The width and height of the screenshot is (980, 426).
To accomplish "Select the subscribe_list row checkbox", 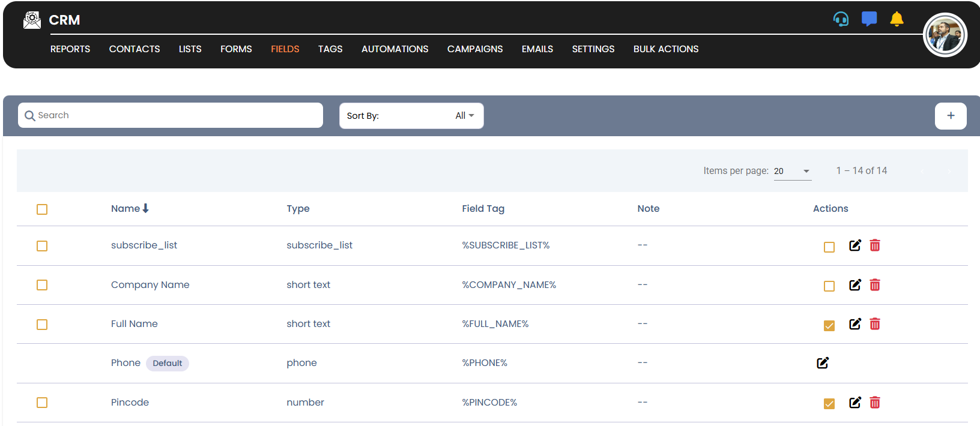I will coord(42,246).
